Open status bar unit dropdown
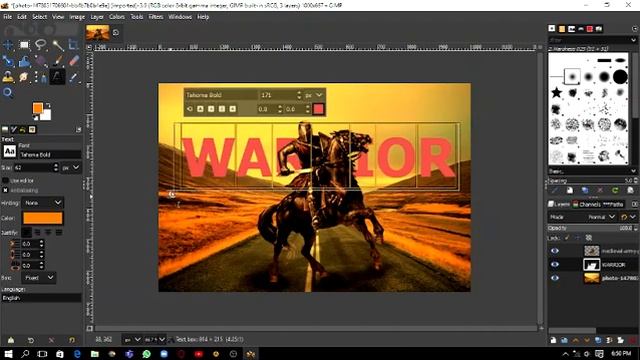Image resolution: width=640 pixels, height=360 pixels. [x=132, y=340]
